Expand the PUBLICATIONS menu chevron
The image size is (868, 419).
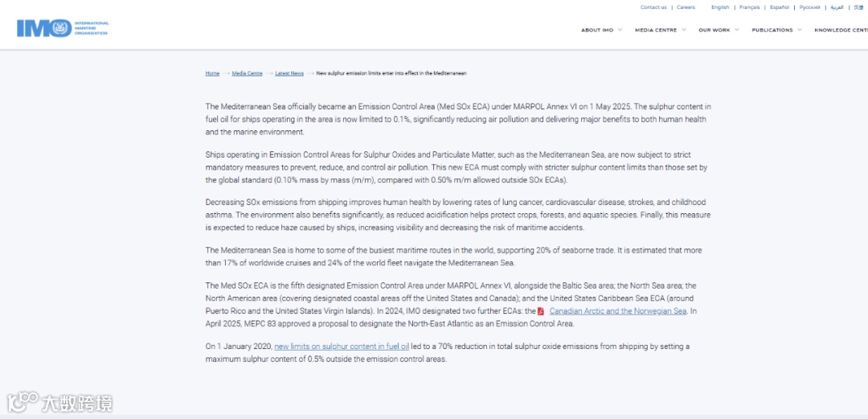(x=800, y=30)
